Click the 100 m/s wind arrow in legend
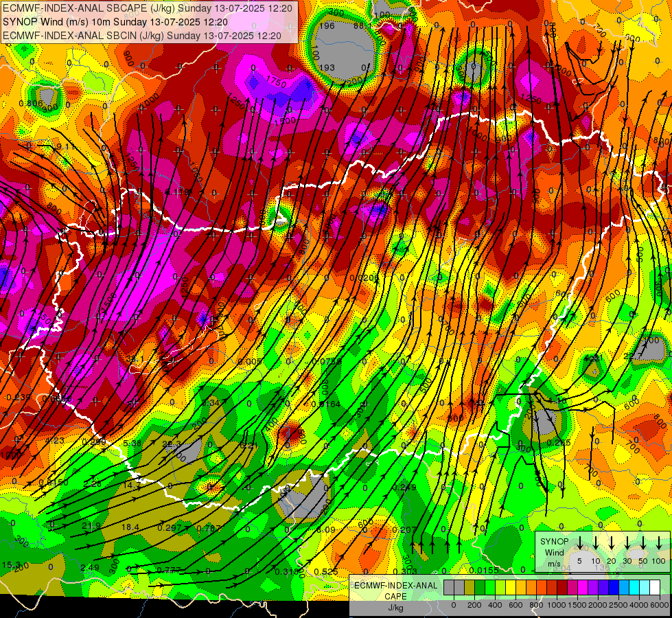This screenshot has height=618, width=672. [x=659, y=543]
